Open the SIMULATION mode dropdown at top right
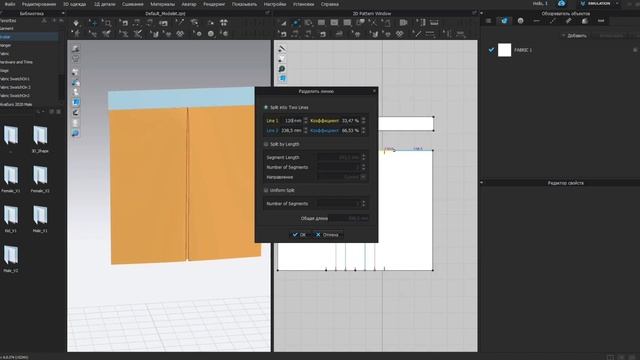This screenshot has height=360, width=640. click(600, 3)
